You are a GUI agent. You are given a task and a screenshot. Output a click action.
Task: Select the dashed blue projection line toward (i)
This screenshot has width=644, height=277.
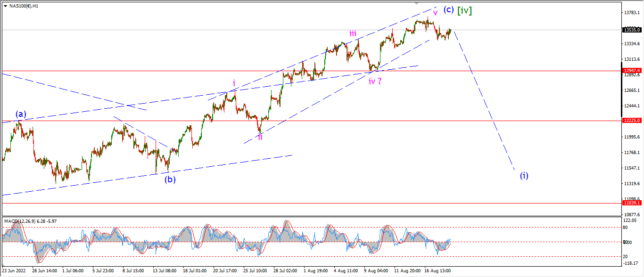pyautogui.click(x=484, y=100)
